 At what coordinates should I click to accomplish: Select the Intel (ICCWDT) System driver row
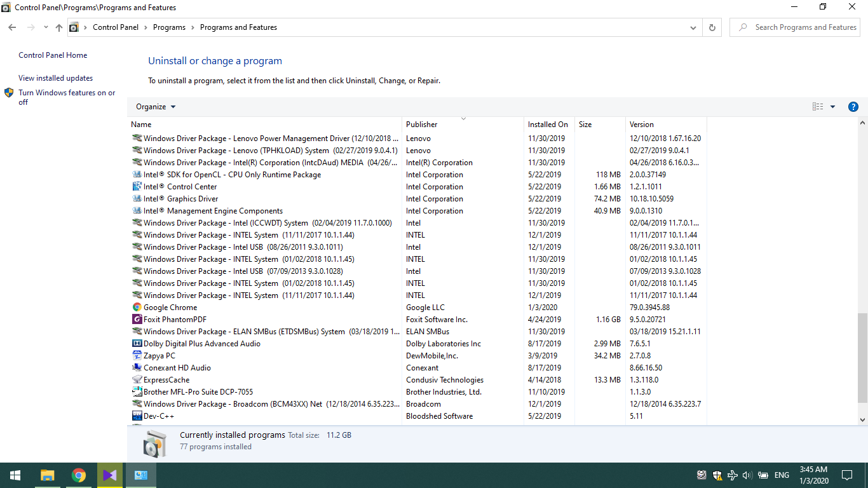(417, 223)
